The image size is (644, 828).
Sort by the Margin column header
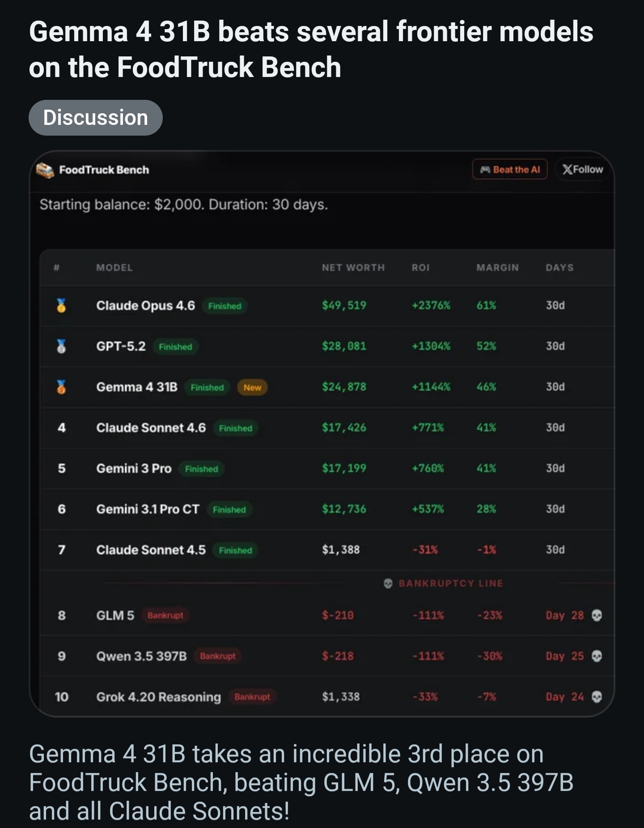[x=498, y=268]
